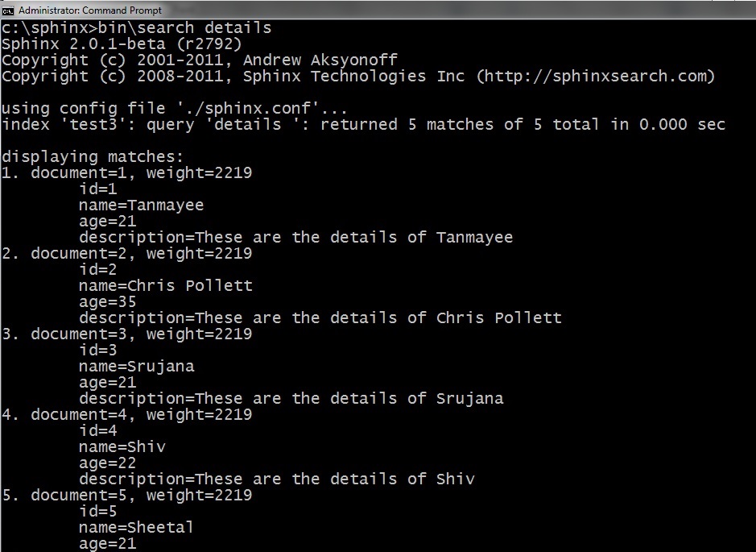
Task: Click the index 'test3' query result line
Action: 364,124
